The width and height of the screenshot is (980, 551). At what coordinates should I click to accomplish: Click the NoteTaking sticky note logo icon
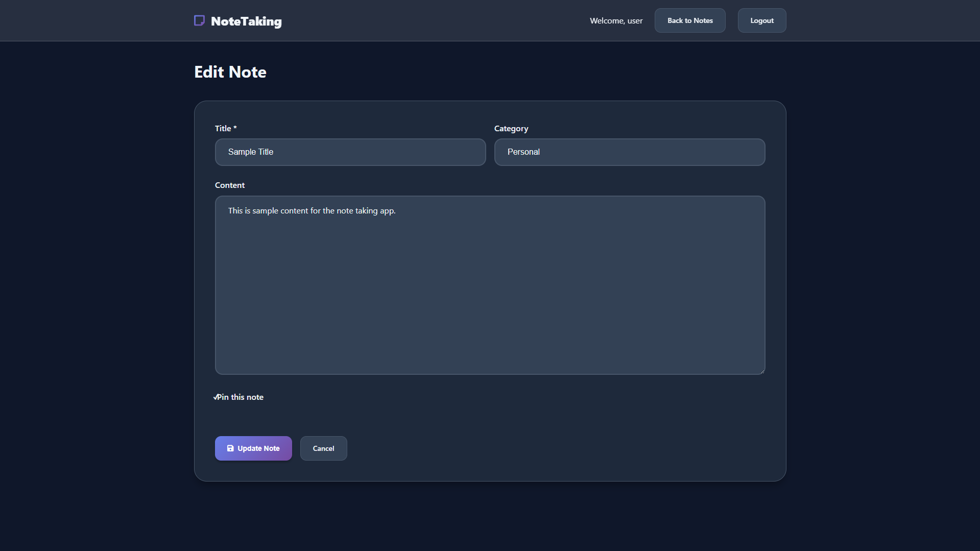199,20
